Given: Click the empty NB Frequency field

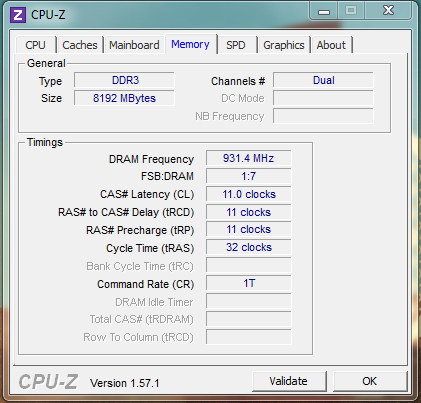Looking at the screenshot, I should 323,116.
